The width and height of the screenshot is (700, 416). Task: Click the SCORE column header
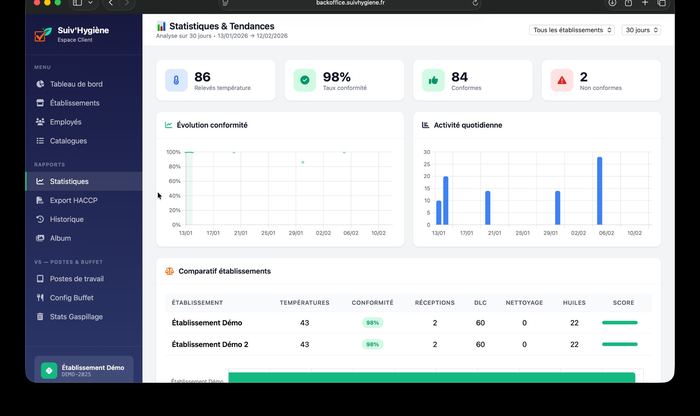(x=624, y=303)
